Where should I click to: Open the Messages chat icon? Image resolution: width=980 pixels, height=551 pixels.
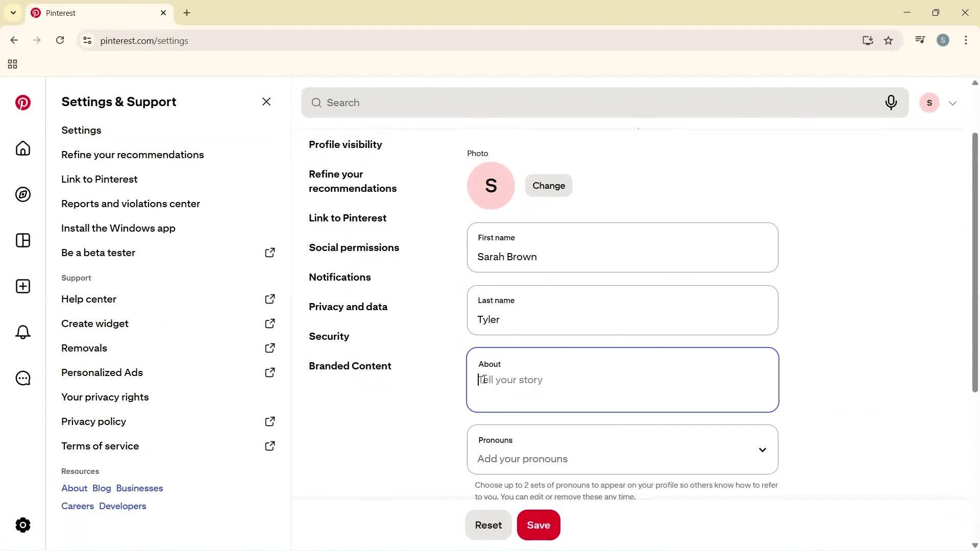tap(22, 378)
